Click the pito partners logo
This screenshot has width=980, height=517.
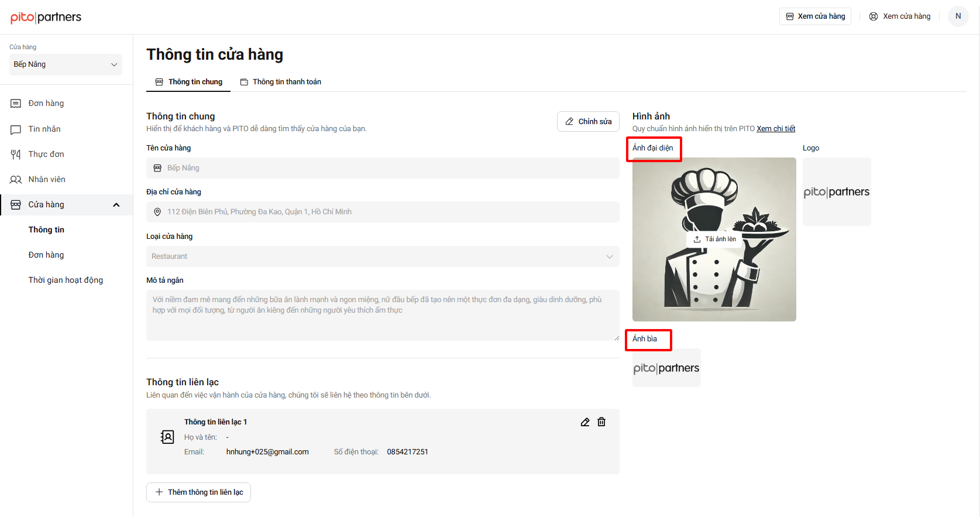tap(46, 18)
